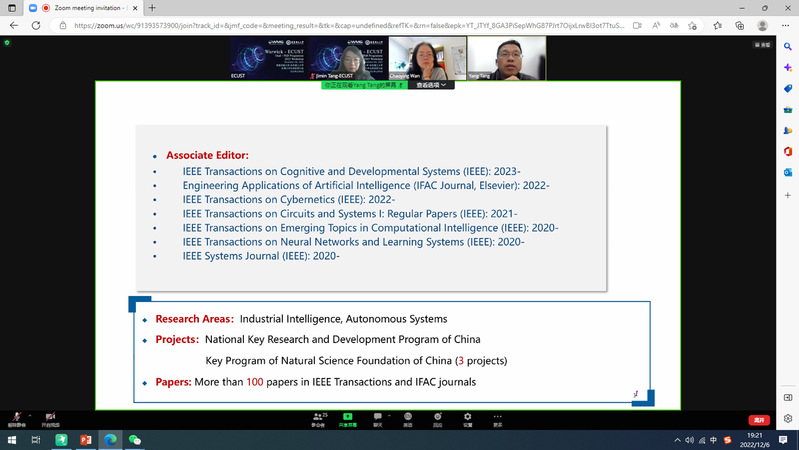Open the Participants panel (25)
This screenshot has width=799, height=450.
[x=319, y=419]
